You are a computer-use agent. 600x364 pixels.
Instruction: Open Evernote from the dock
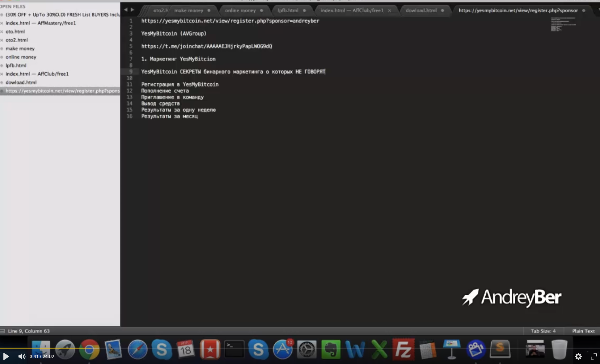pyautogui.click(x=331, y=349)
